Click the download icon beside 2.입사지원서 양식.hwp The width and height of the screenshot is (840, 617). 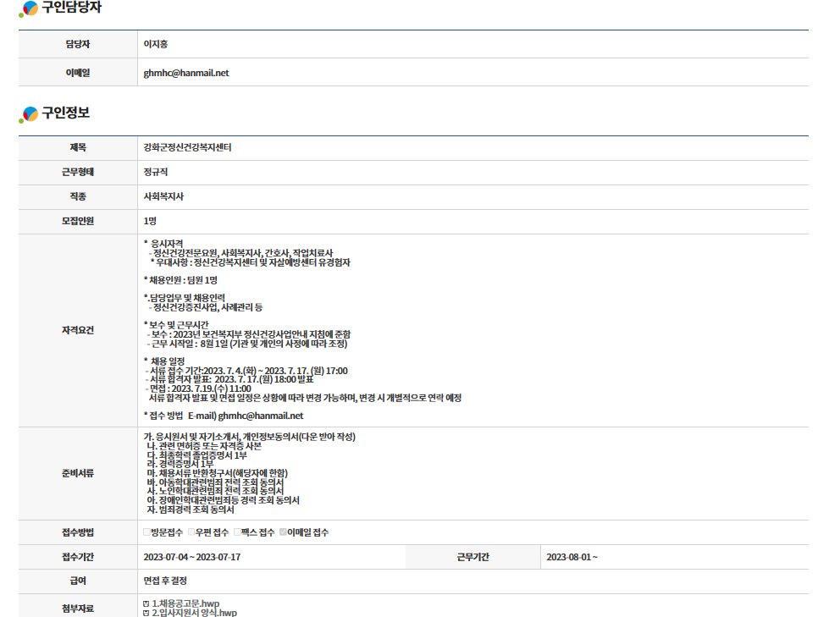pyautogui.click(x=146, y=613)
